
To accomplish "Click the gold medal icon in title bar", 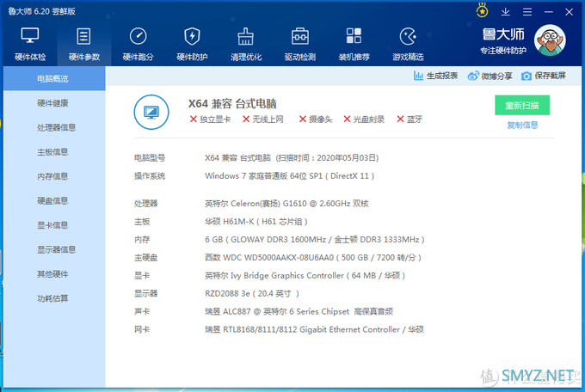I will [x=482, y=10].
